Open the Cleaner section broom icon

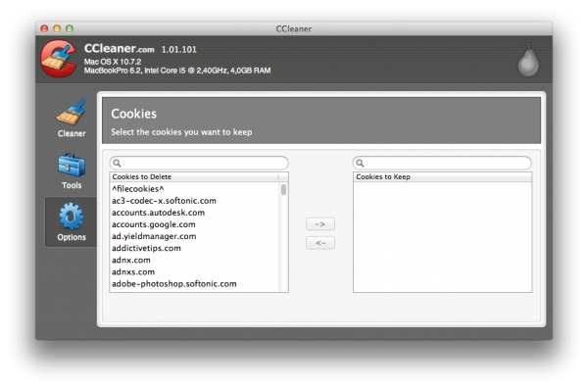click(72, 113)
